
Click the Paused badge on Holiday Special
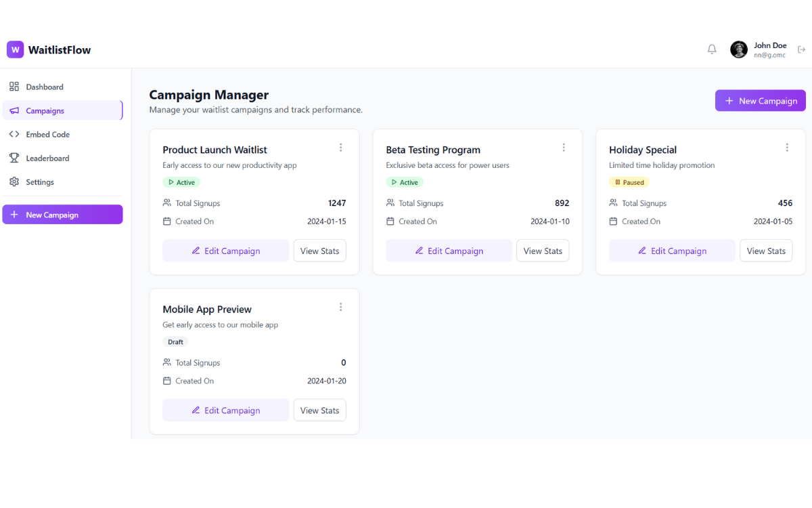[x=629, y=182]
